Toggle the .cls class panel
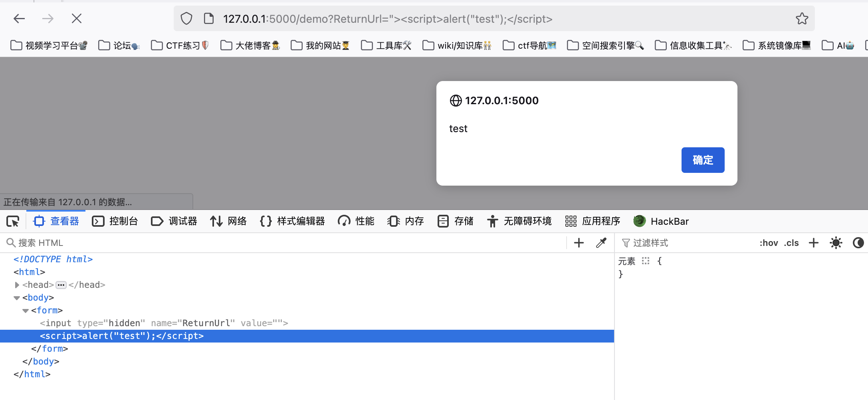The width and height of the screenshot is (868, 400). tap(791, 243)
